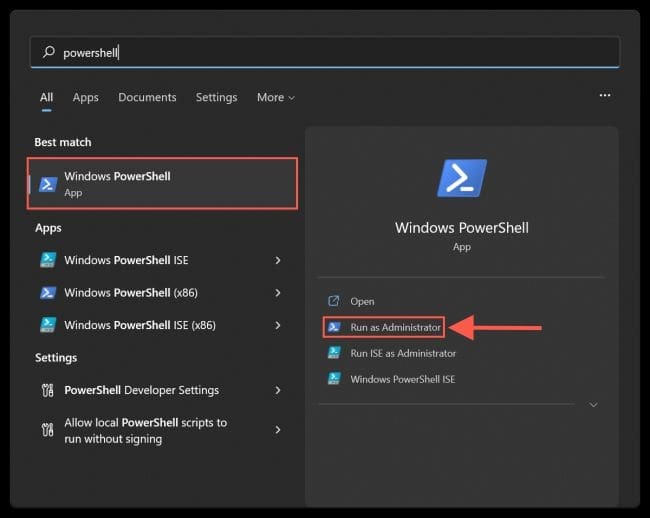The height and width of the screenshot is (518, 650).
Task: Switch to the Apps tab
Action: point(86,97)
